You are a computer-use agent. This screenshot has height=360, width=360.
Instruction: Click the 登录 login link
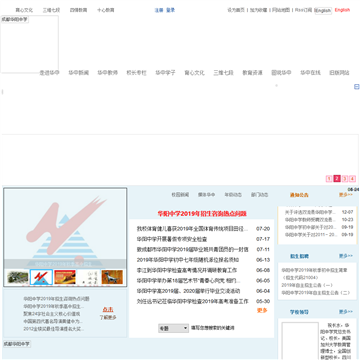(171, 10)
